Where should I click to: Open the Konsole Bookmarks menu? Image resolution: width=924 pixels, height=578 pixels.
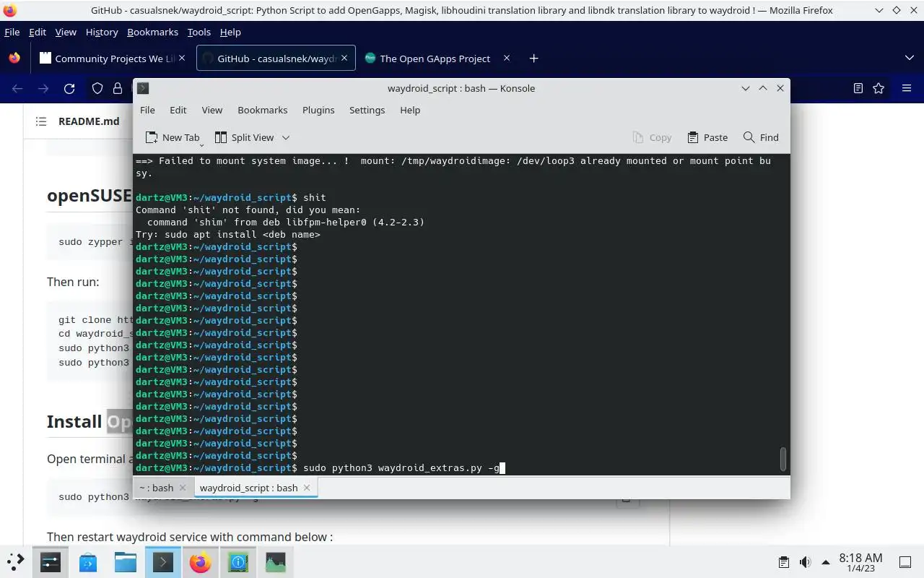point(262,110)
